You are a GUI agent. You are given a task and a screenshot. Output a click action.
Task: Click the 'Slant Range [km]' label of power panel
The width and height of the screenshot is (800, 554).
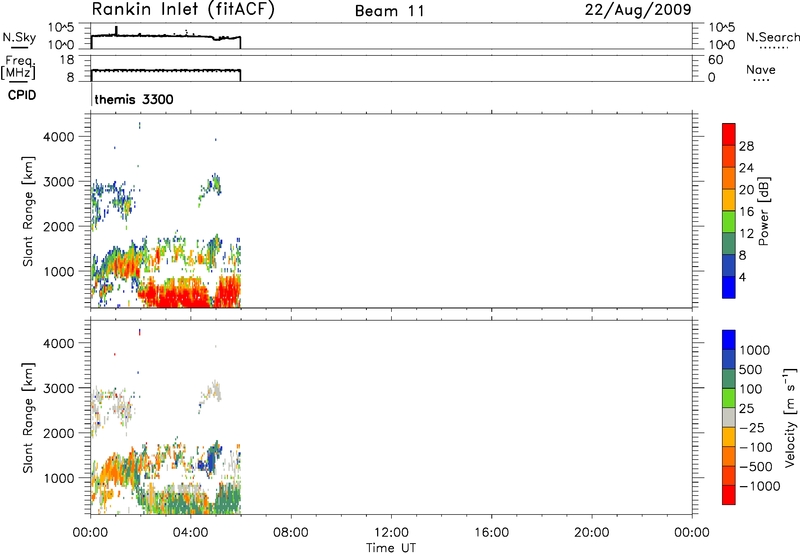tap(28, 211)
